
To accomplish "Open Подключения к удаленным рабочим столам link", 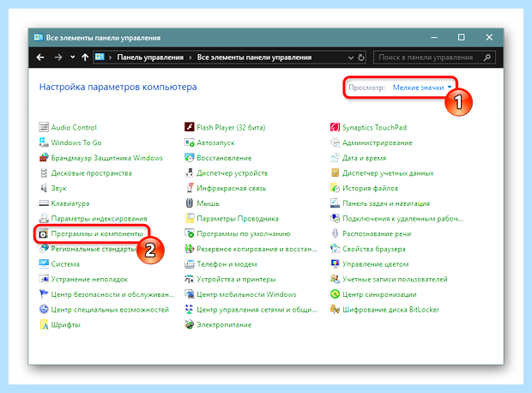I will click(402, 219).
